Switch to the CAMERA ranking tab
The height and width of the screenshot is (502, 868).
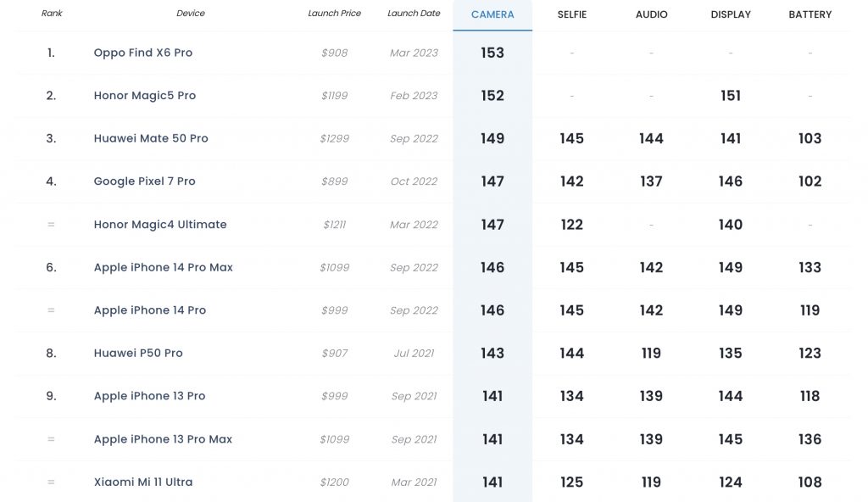point(492,14)
